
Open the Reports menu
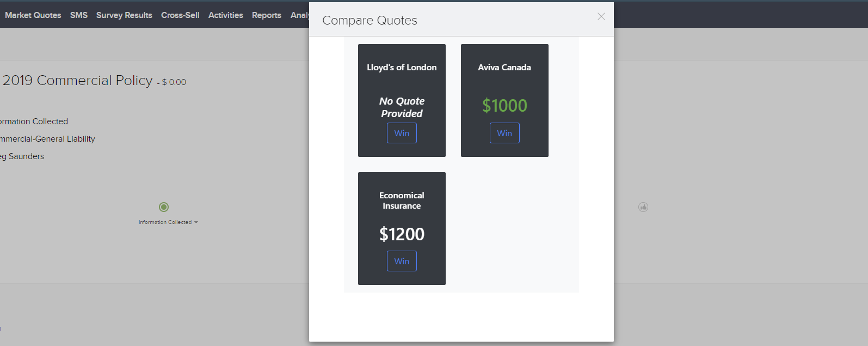[x=267, y=15]
